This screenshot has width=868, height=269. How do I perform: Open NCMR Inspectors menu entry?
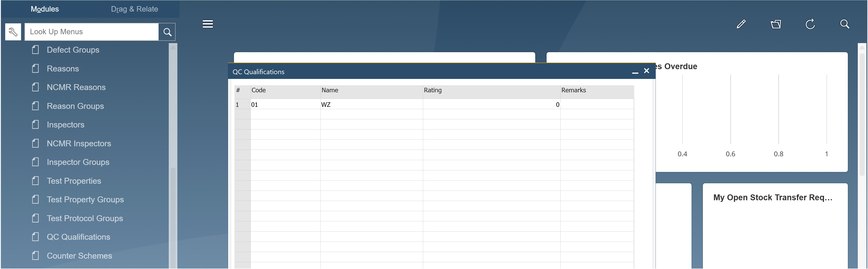tap(79, 143)
